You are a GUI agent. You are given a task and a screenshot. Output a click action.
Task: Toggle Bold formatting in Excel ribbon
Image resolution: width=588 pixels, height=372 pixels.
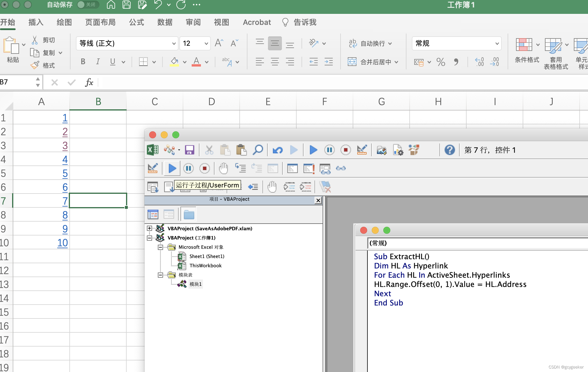[x=82, y=62]
